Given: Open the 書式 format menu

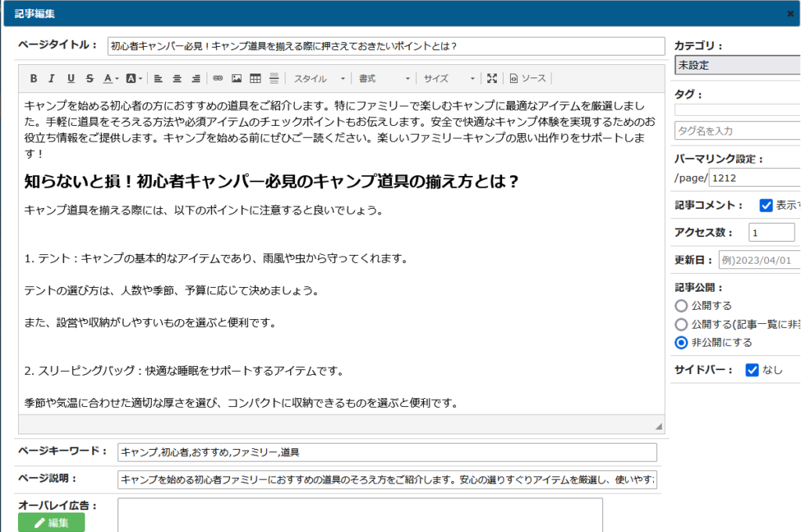Looking at the screenshot, I should [384, 78].
